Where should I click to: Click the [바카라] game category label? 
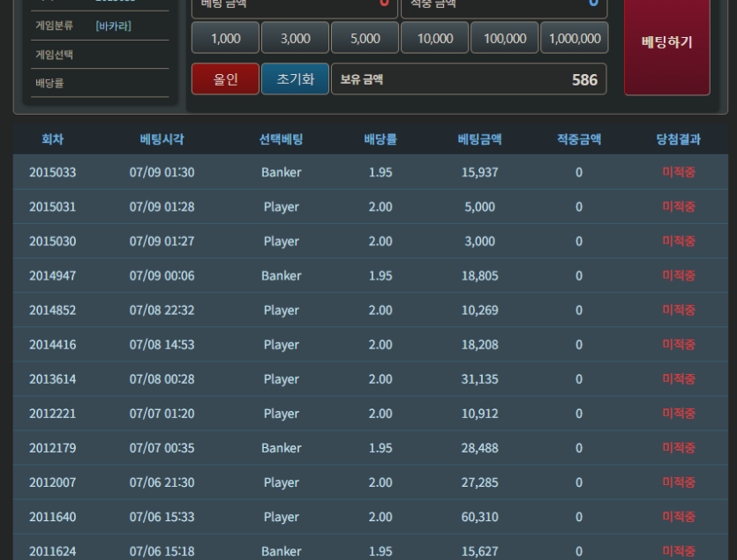click(113, 26)
